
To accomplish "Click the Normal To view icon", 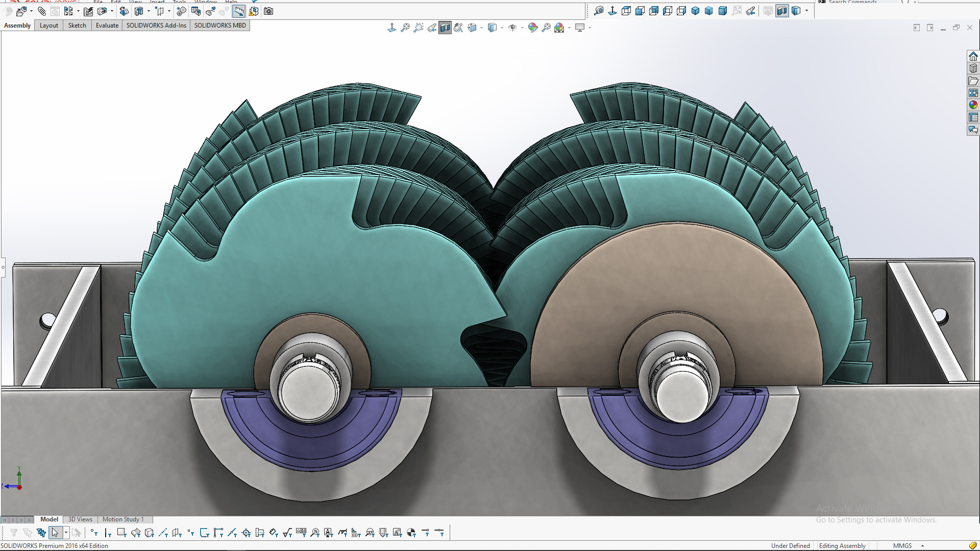I will (x=612, y=11).
